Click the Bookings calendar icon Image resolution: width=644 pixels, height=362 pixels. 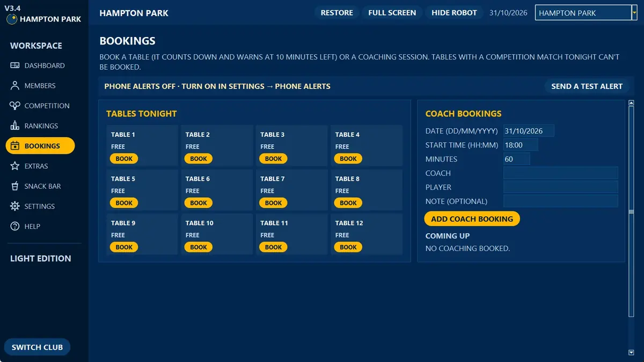(15, 146)
